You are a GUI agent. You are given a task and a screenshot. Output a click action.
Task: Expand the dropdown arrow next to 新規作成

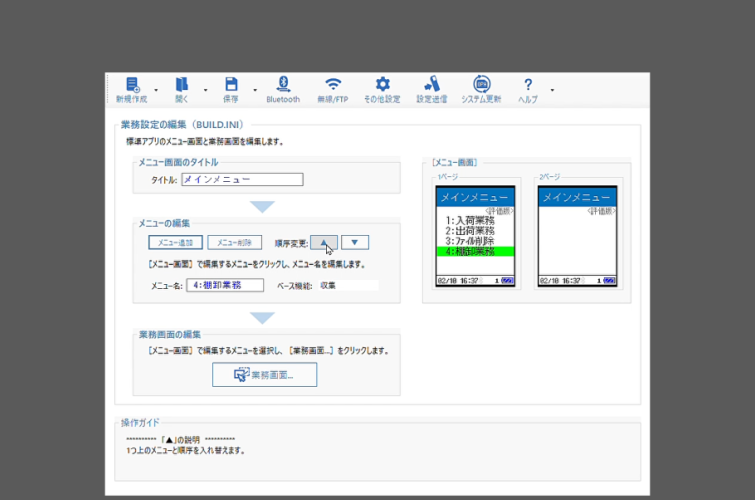click(156, 90)
